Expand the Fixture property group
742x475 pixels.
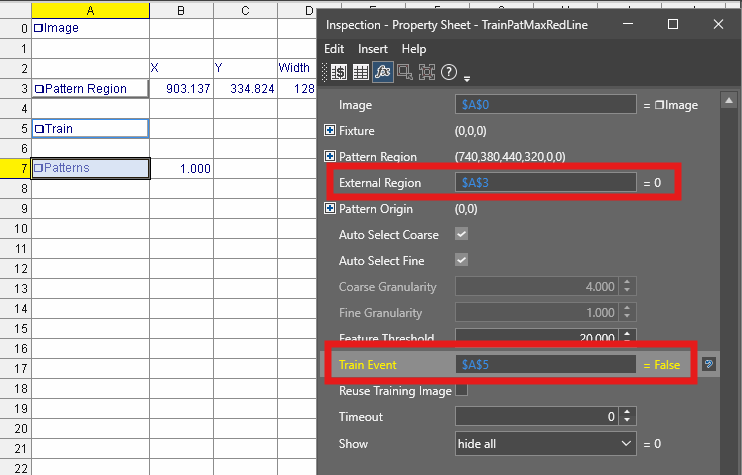pyautogui.click(x=330, y=131)
